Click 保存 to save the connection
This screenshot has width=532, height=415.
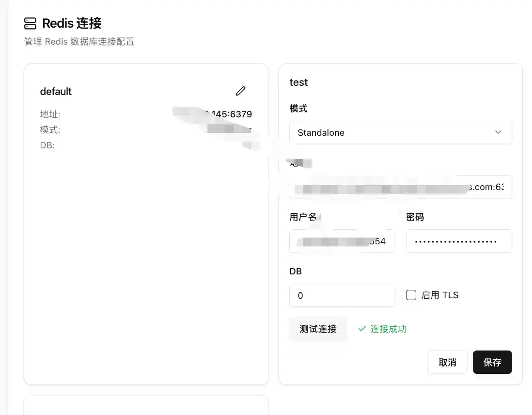coord(492,362)
